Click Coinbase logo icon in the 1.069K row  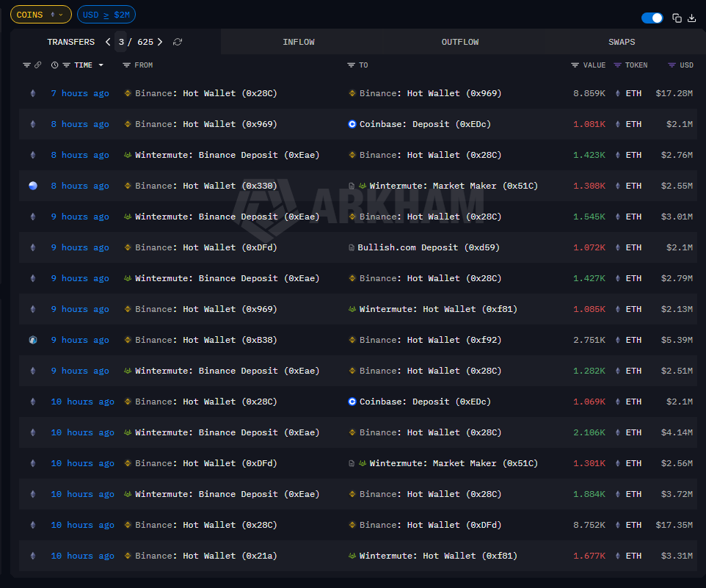click(x=352, y=402)
